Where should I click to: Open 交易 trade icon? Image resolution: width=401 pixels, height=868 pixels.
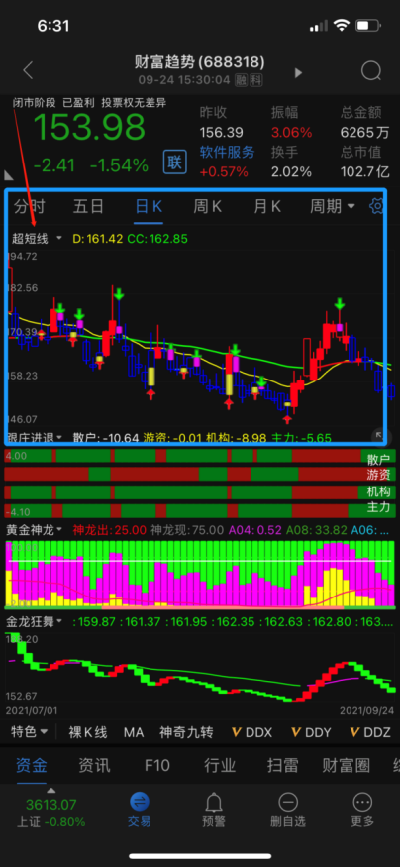tap(140, 810)
